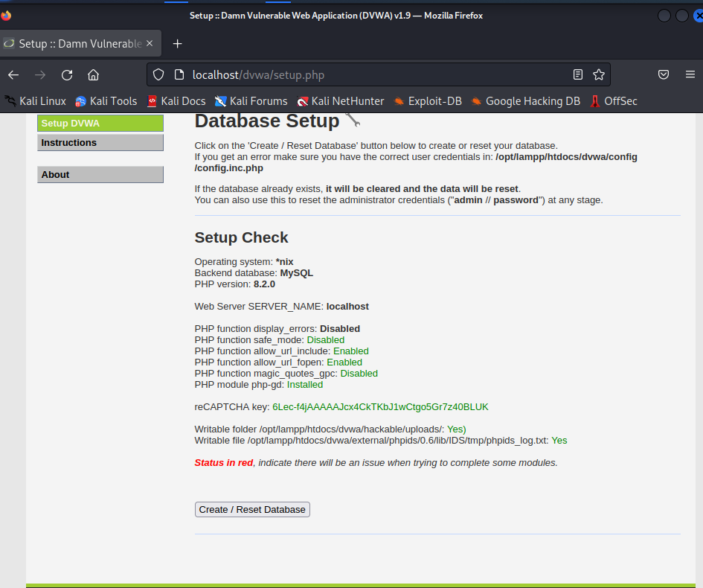Image resolution: width=703 pixels, height=588 pixels.
Task: Open a new browser tab
Action: pyautogui.click(x=178, y=43)
